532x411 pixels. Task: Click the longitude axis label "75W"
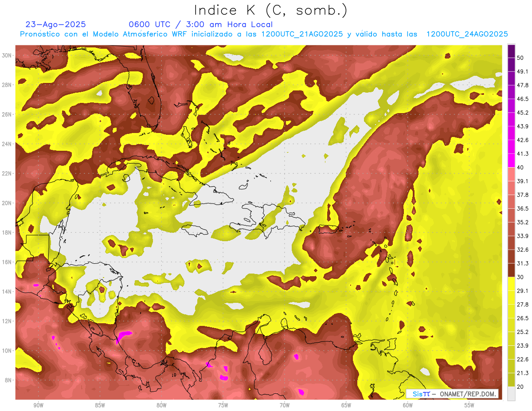click(x=223, y=405)
